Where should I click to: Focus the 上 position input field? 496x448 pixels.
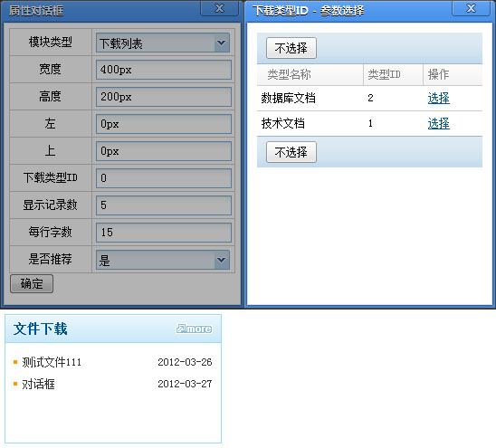pos(164,151)
